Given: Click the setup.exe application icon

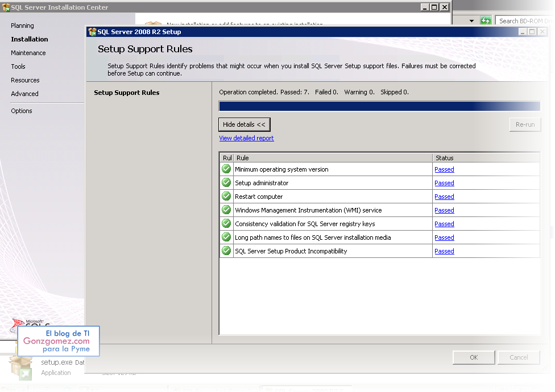Looking at the screenshot, I should tap(20, 368).
